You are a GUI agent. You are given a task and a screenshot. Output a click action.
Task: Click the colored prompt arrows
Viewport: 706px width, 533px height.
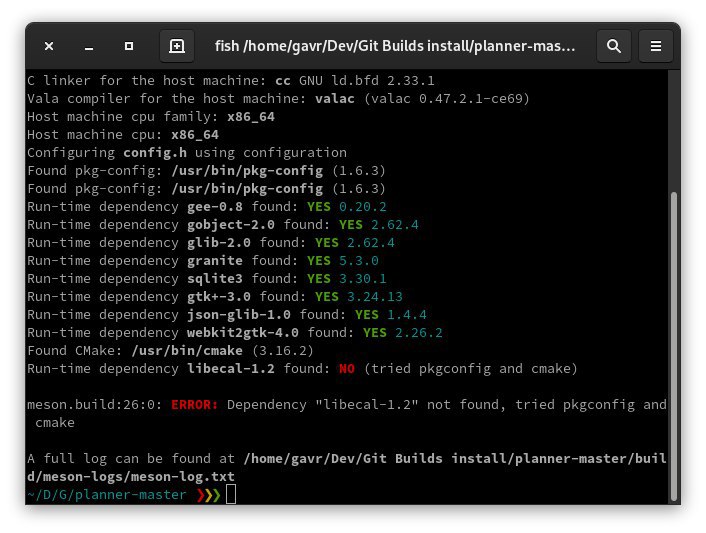point(208,495)
